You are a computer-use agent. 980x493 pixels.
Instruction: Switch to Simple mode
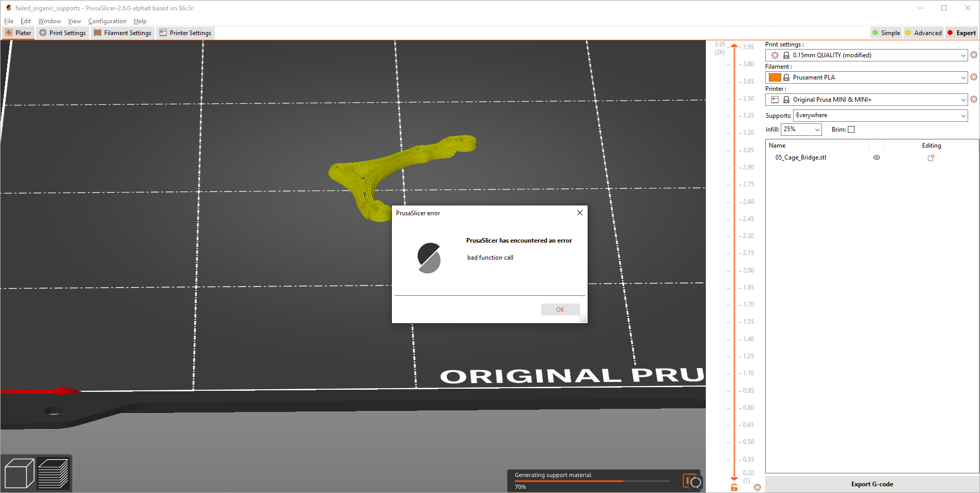click(x=886, y=33)
